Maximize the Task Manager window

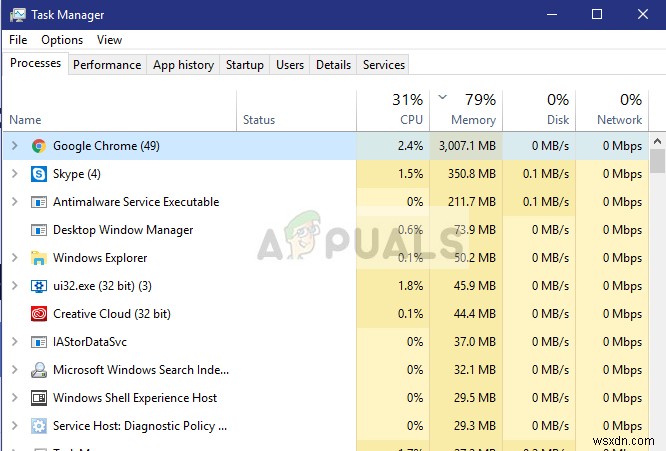tap(597, 14)
